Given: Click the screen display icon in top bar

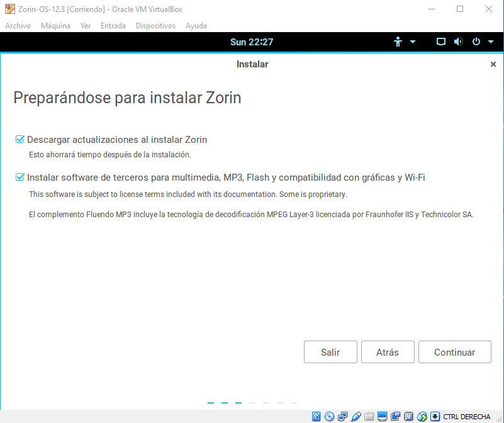Looking at the screenshot, I should (440, 42).
